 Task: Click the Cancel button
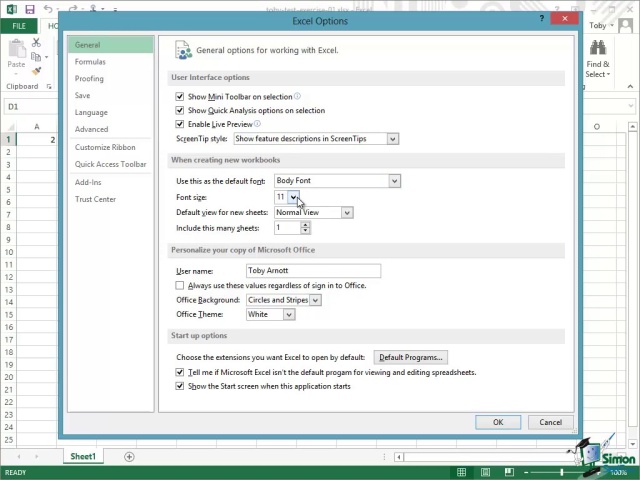point(550,422)
